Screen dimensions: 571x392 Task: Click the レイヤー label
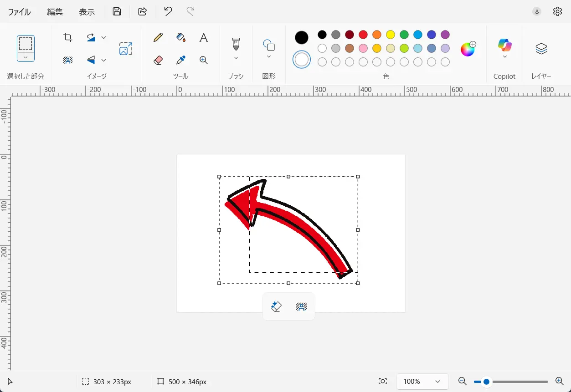click(541, 76)
